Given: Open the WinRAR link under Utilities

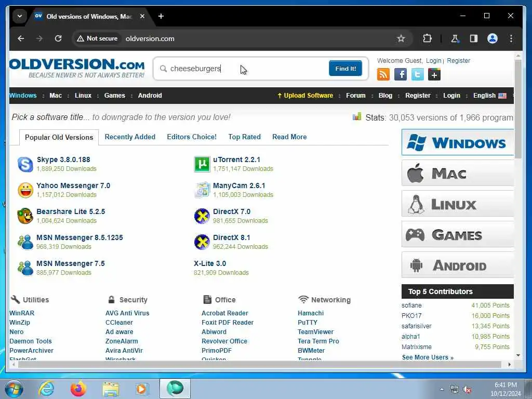Looking at the screenshot, I should click(x=22, y=313).
